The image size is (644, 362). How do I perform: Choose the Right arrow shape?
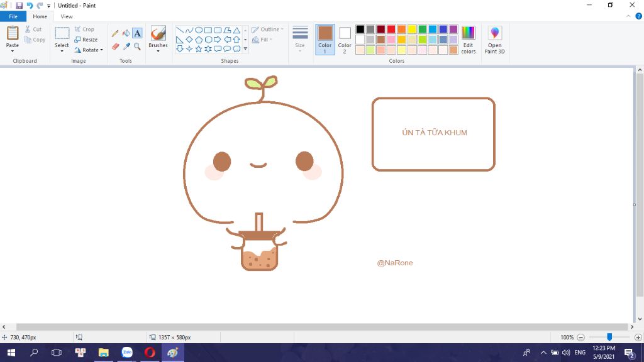point(218,40)
